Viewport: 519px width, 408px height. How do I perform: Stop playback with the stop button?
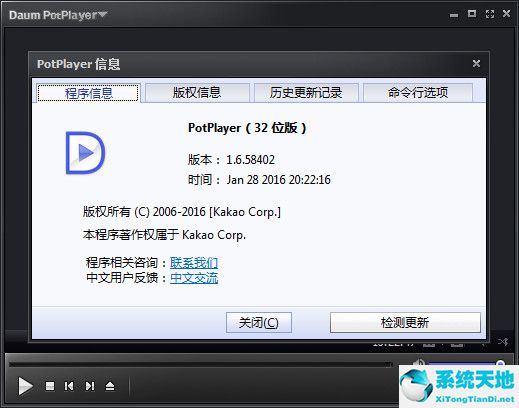click(x=50, y=386)
